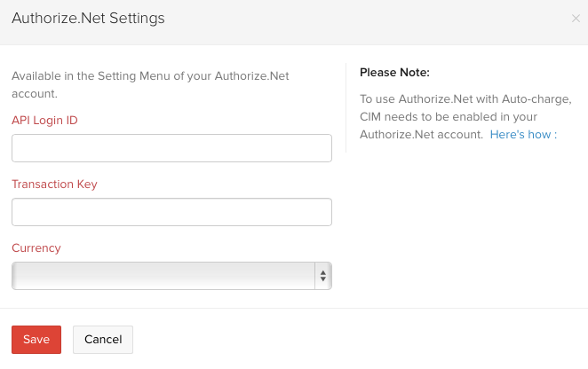
Task: Click the Authorize.Net Settings title text
Action: 88,18
